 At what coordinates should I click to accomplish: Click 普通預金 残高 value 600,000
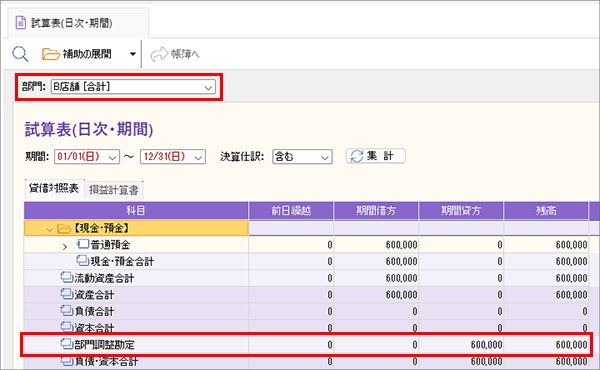click(x=571, y=245)
